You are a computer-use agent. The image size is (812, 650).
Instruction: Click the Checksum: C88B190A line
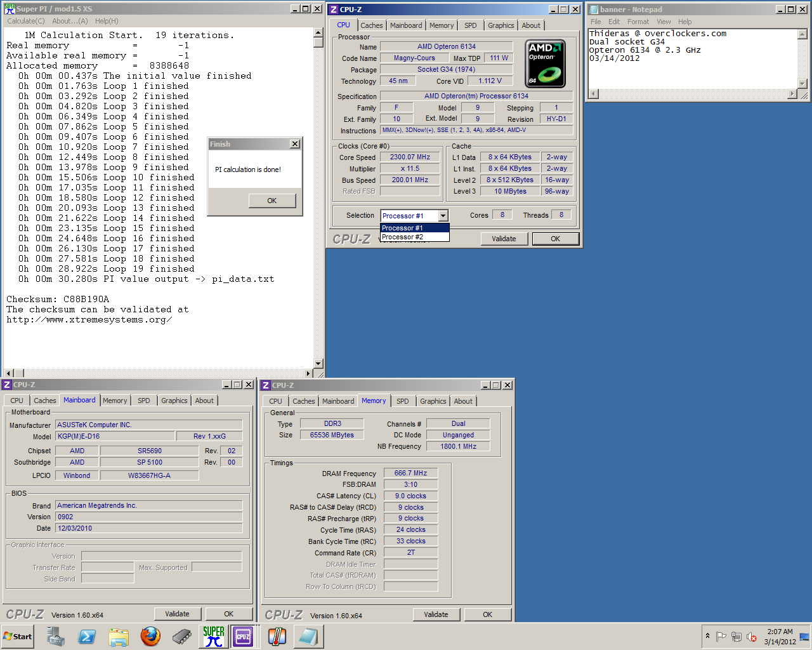coord(58,299)
